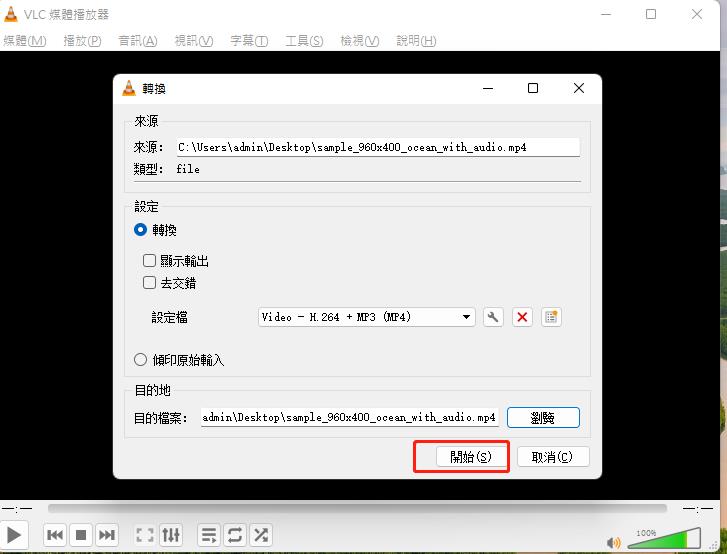This screenshot has width=727, height=554.
Task: Expand the 設定檔 profile dropdown
Action: tap(366, 317)
